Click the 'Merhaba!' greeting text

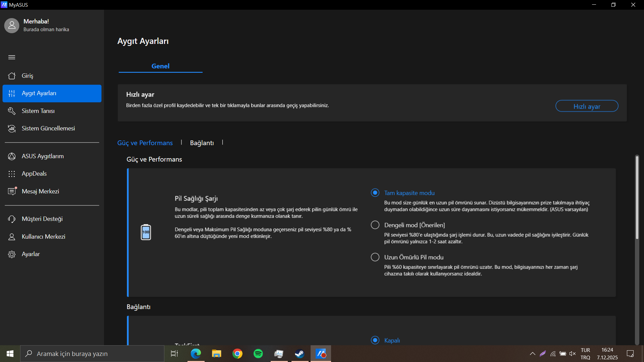[x=36, y=21]
